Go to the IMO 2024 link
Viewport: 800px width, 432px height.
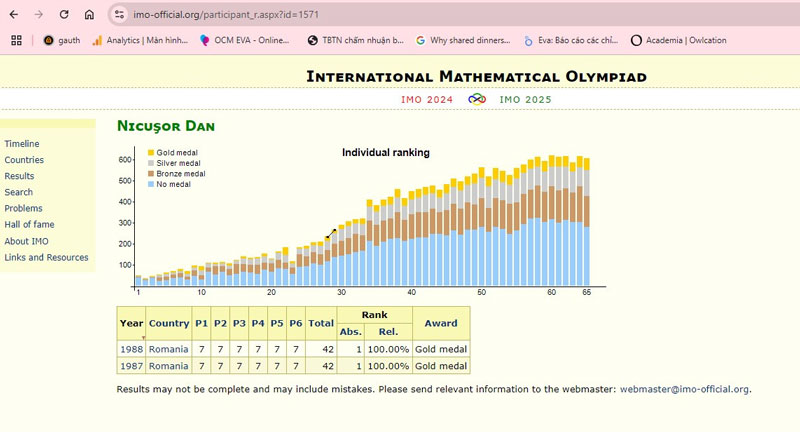click(427, 99)
